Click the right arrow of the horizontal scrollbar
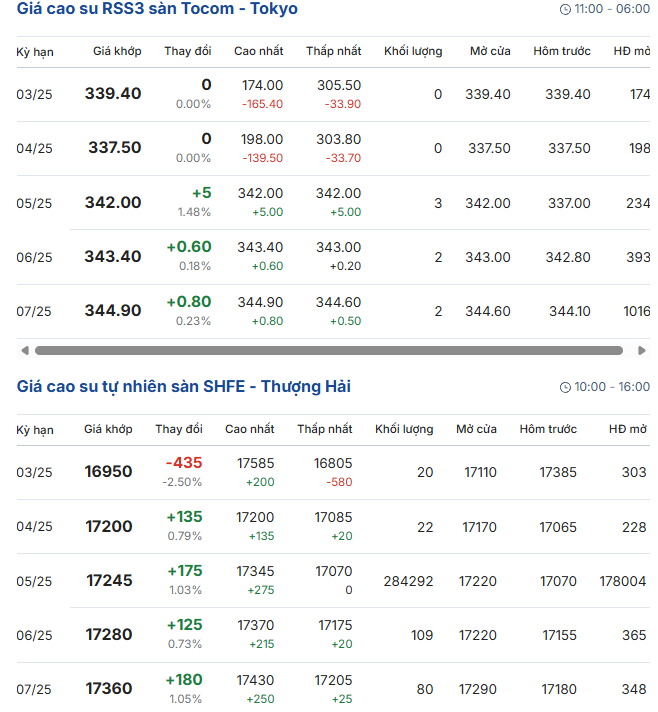Viewport: 658px width, 712px height. (642, 351)
